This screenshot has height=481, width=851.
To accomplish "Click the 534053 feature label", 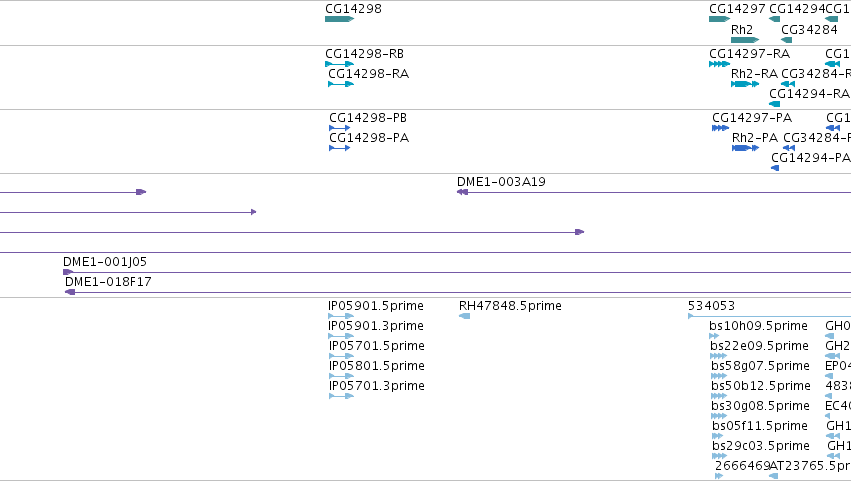I will click(x=711, y=306).
